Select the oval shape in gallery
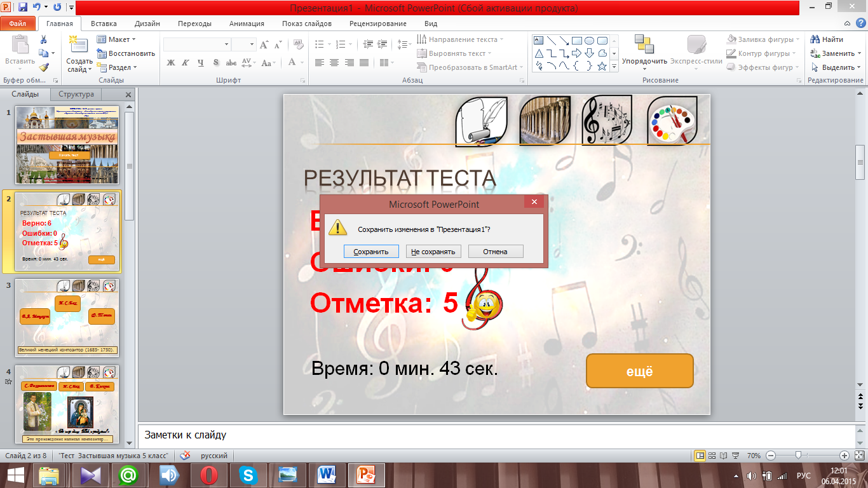This screenshot has height=488, width=868. [589, 40]
